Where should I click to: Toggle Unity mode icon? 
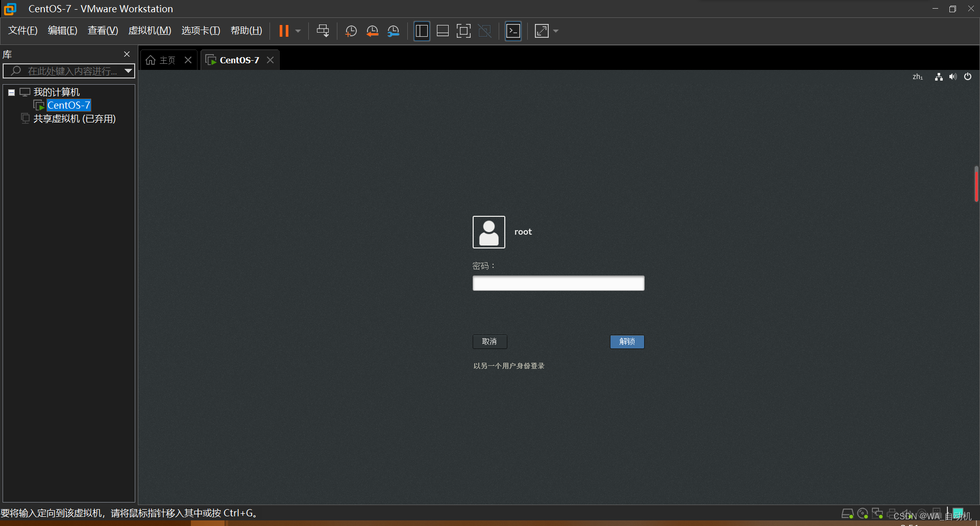coord(485,31)
